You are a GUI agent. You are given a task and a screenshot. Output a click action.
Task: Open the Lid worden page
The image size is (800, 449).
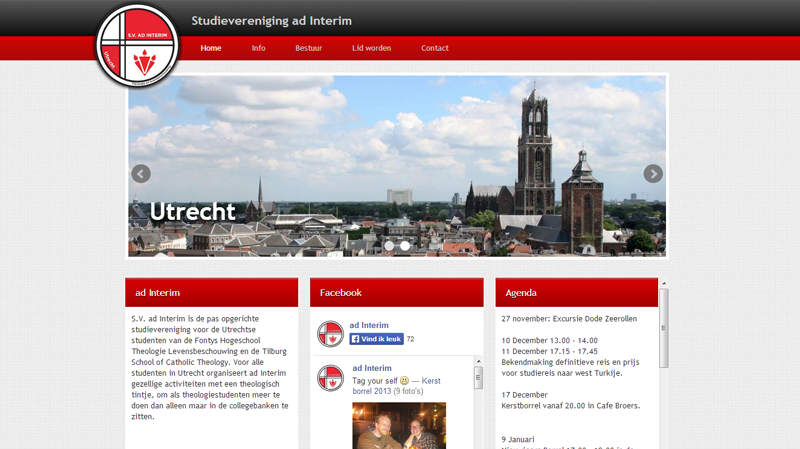click(x=371, y=48)
